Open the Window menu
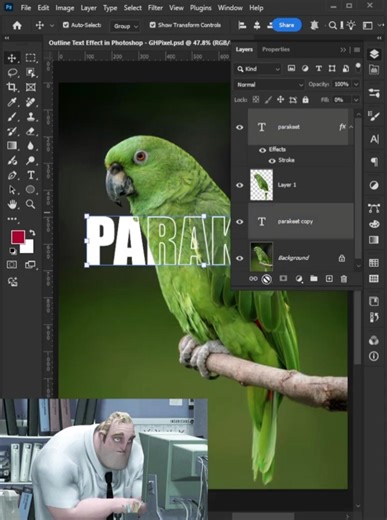387x520 pixels. point(230,8)
